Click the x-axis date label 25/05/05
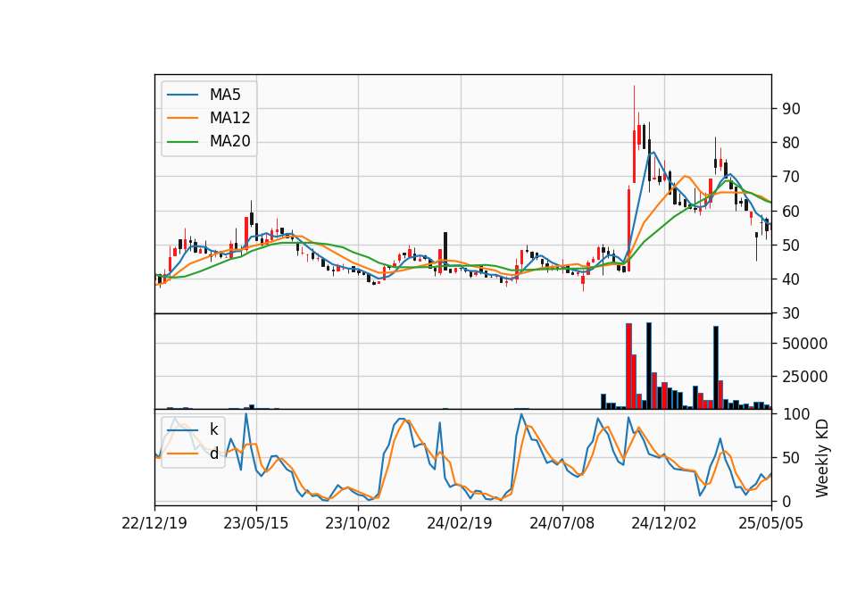857x616 pixels. tap(771, 523)
